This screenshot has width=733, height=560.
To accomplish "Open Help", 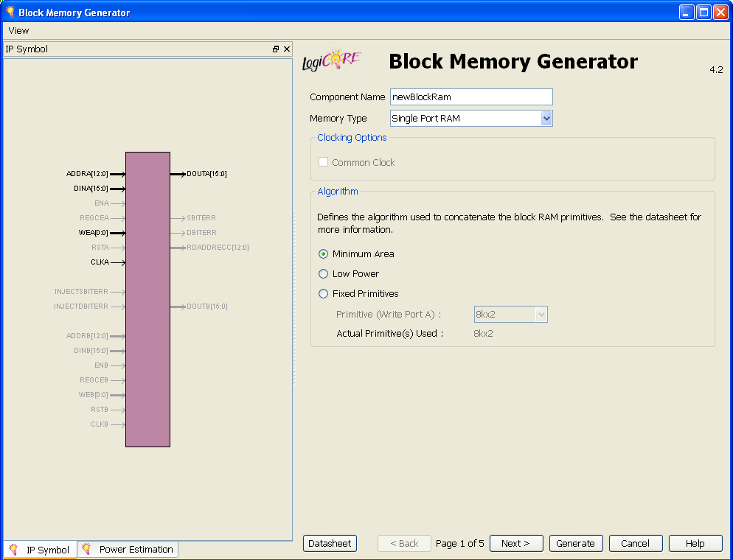I will tap(695, 544).
